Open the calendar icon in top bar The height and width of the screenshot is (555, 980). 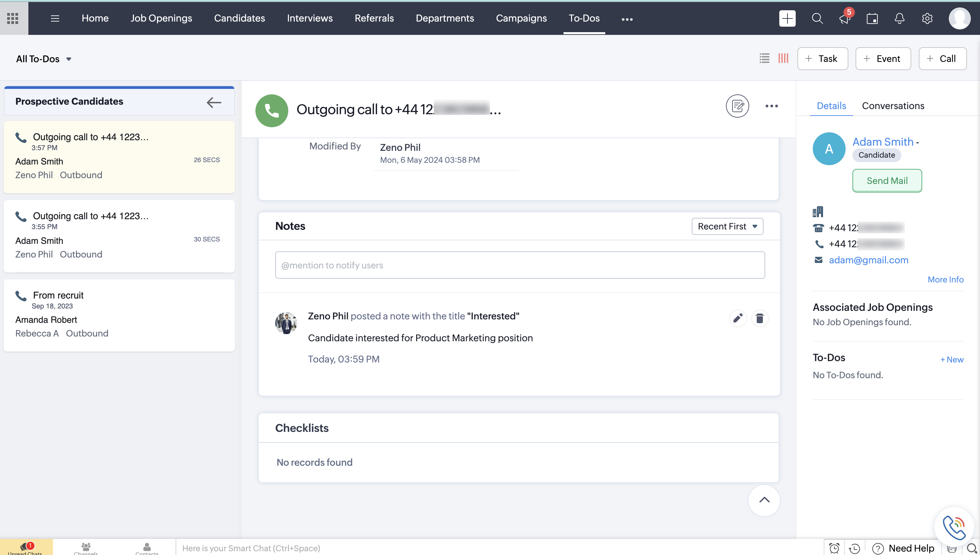coord(872,18)
